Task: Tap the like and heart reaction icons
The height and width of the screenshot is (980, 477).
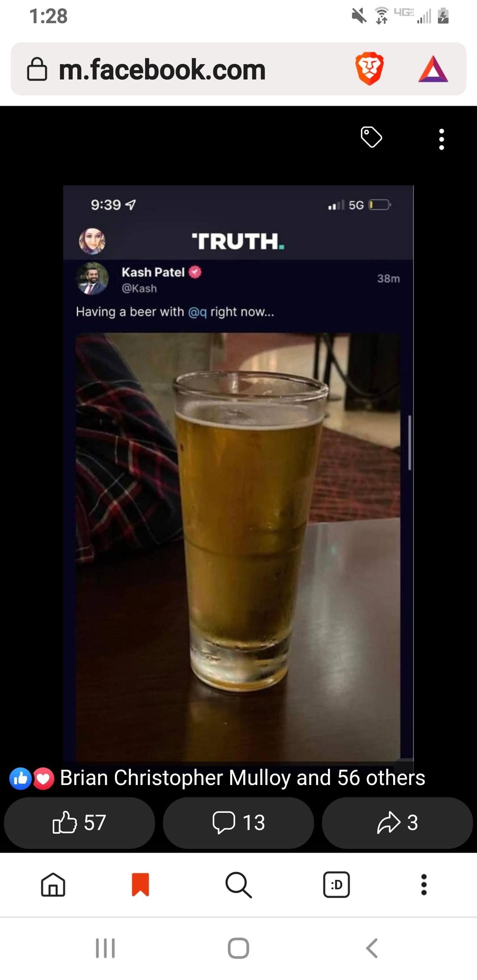Action: pyautogui.click(x=32, y=778)
